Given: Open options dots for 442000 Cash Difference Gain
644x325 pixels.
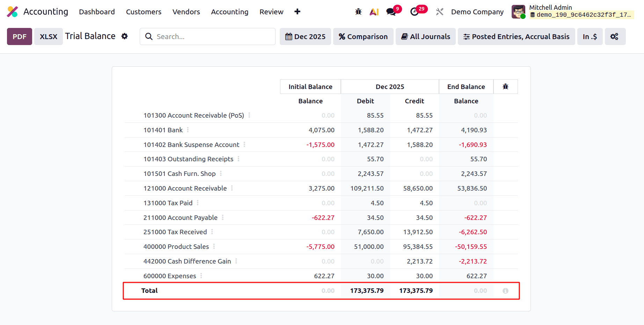Looking at the screenshot, I should point(236,261).
